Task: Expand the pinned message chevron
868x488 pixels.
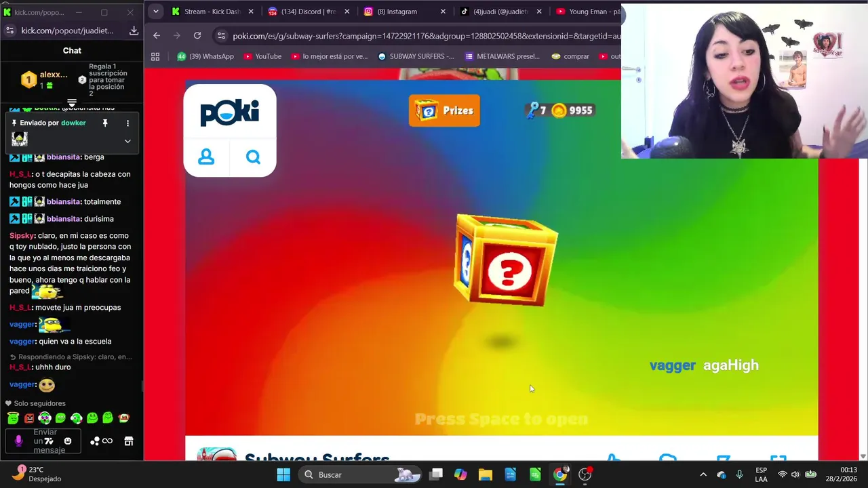Action: [127, 141]
